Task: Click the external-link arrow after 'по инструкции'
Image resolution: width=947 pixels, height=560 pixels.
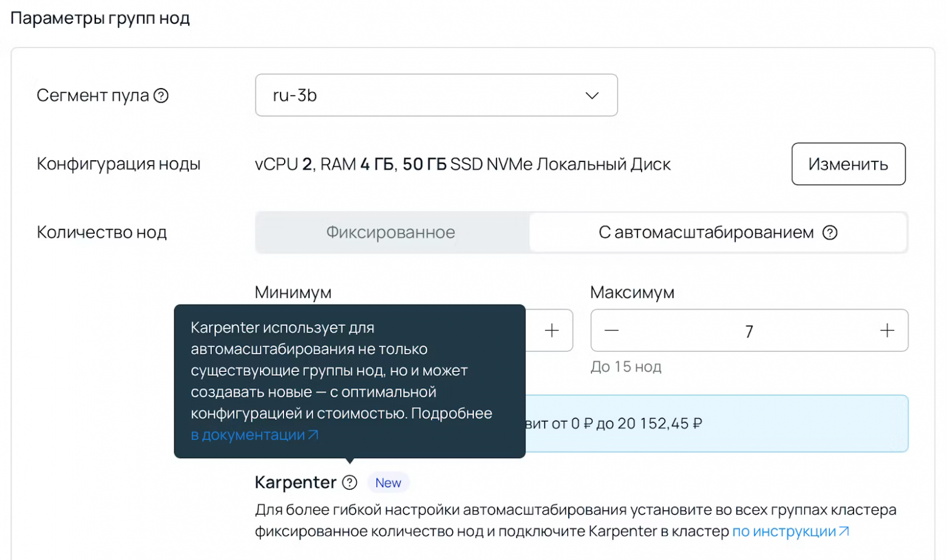Action: (844, 531)
